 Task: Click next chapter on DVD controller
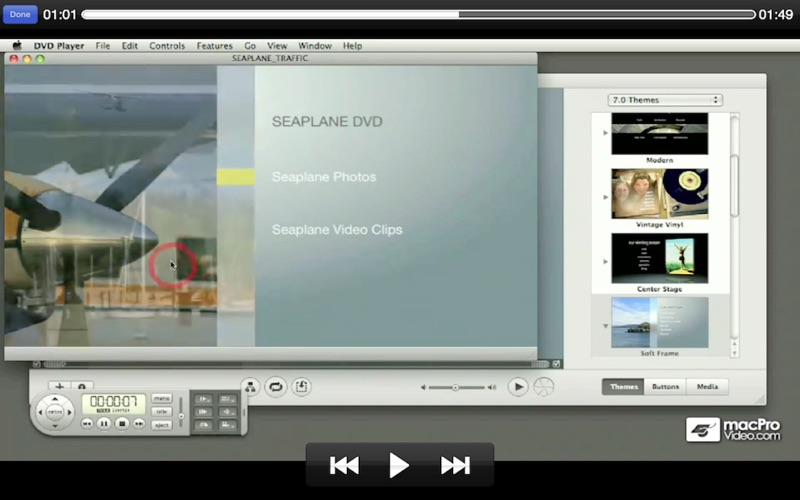[139, 423]
